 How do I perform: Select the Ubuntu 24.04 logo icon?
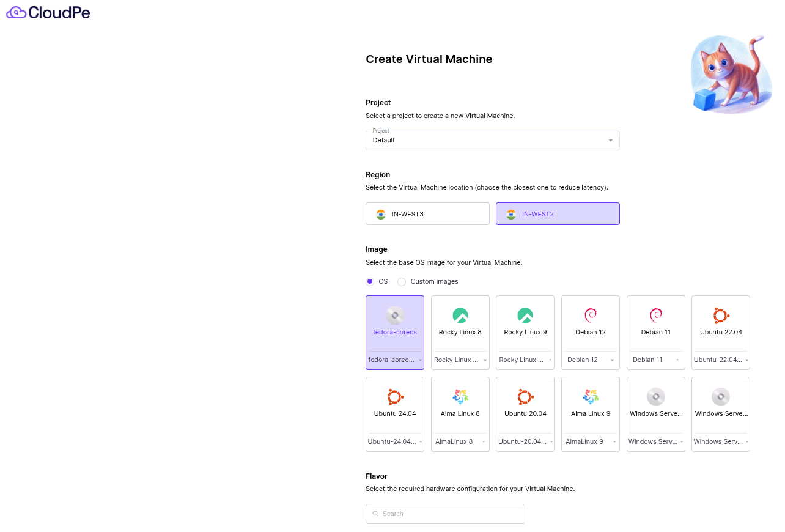click(x=395, y=397)
